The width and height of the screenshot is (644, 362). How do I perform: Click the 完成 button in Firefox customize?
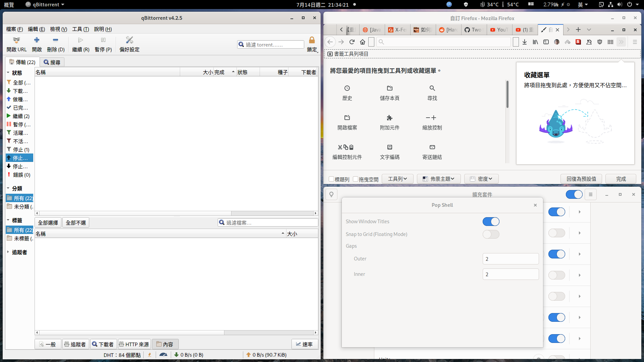point(621,179)
